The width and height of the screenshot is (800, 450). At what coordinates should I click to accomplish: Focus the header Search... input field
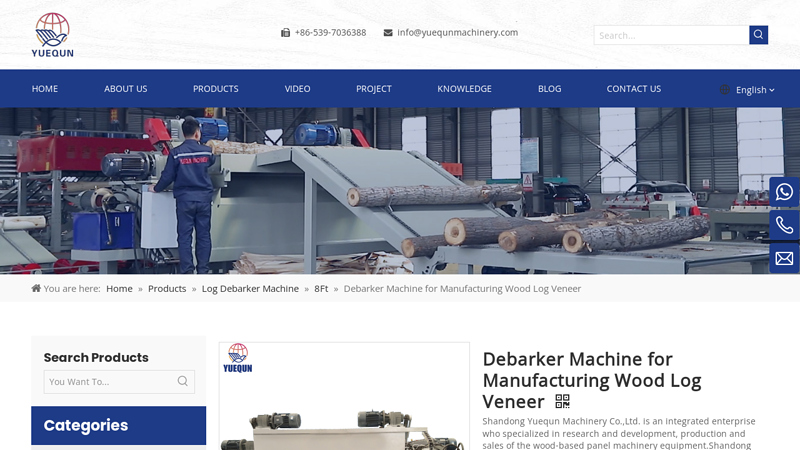click(x=671, y=35)
